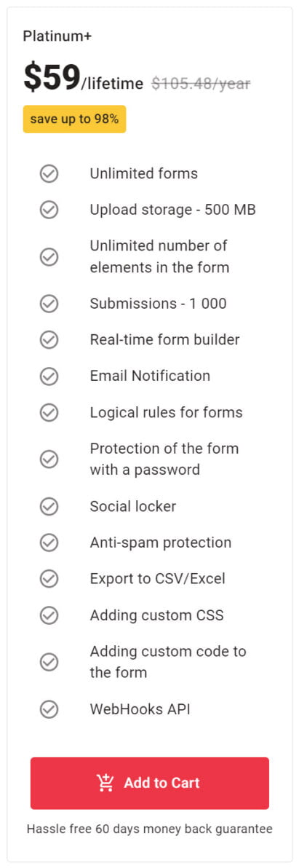Select the checkmark beside Submissions - 1 000
This screenshot has height=868, width=299.
(49, 304)
